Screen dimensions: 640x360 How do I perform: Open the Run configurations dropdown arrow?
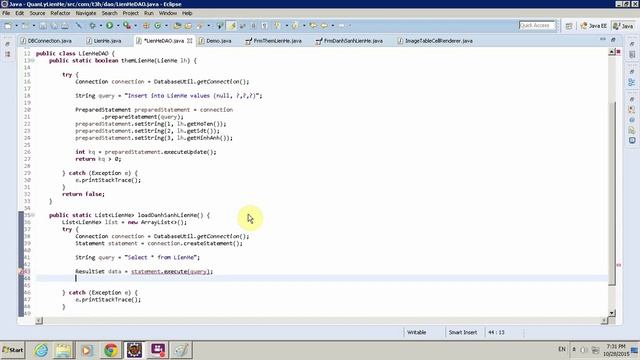pyautogui.click(x=118, y=26)
